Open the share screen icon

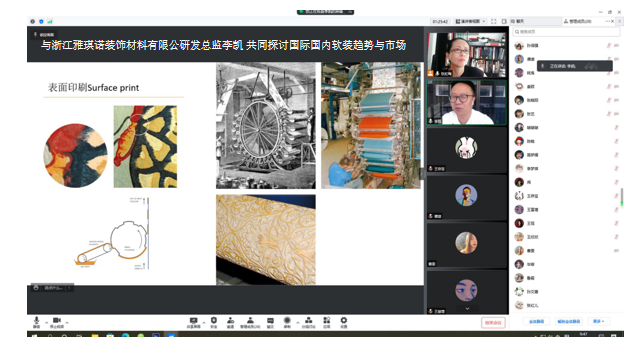pyautogui.click(x=193, y=322)
